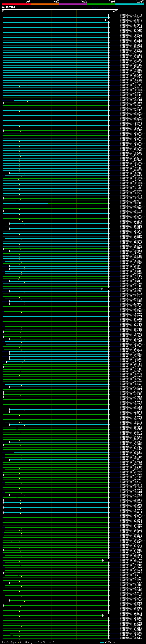
Task: Select the cyan ~100% identity color segment
Action: pos(130,4)
